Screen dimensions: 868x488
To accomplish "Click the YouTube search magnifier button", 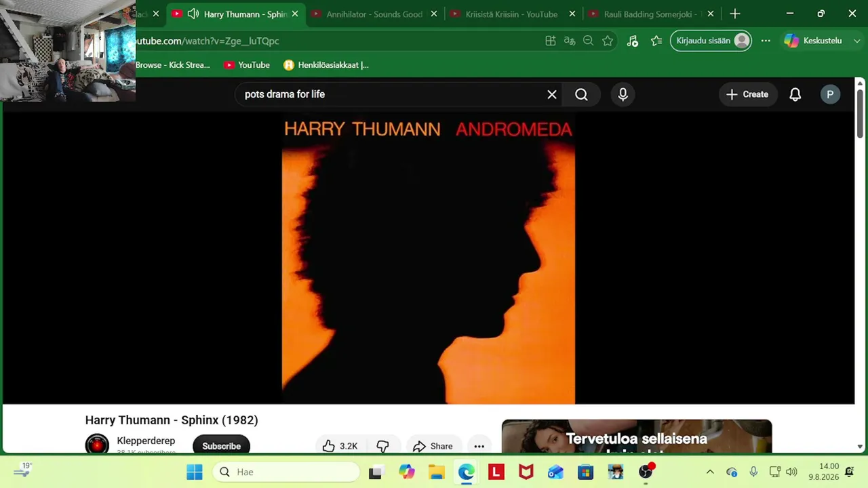I will point(581,94).
